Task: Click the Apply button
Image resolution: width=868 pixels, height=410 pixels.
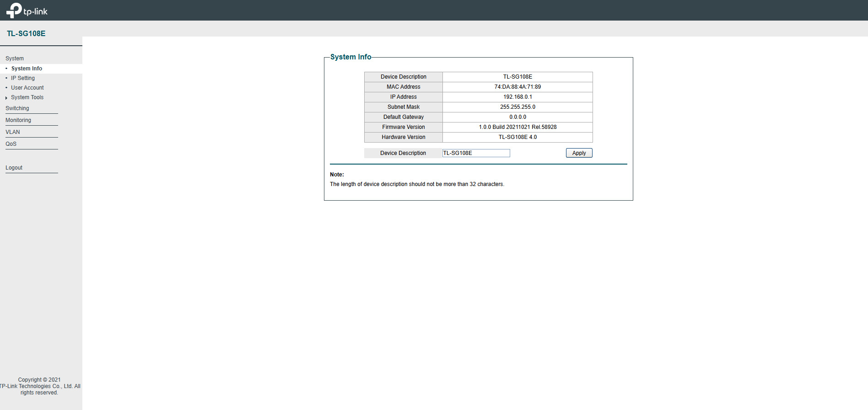Action: pyautogui.click(x=579, y=153)
